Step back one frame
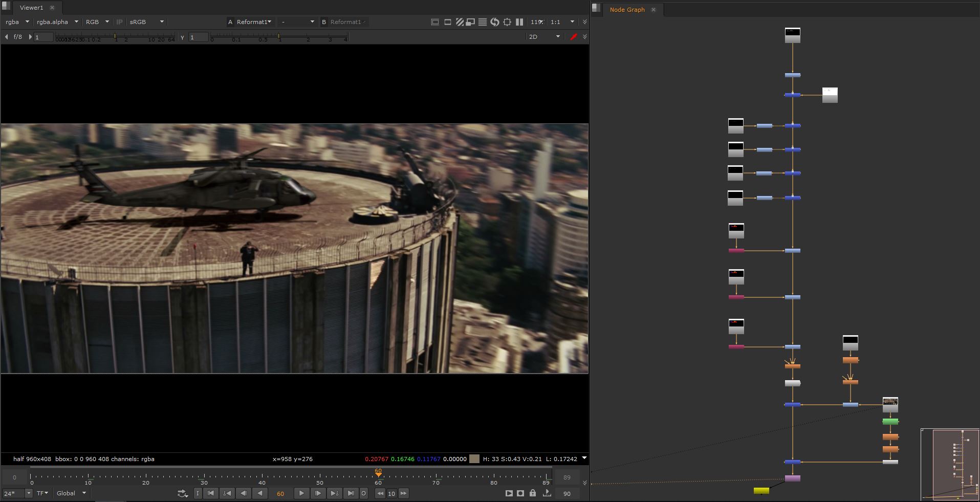This screenshot has height=502, width=980. pos(244,494)
